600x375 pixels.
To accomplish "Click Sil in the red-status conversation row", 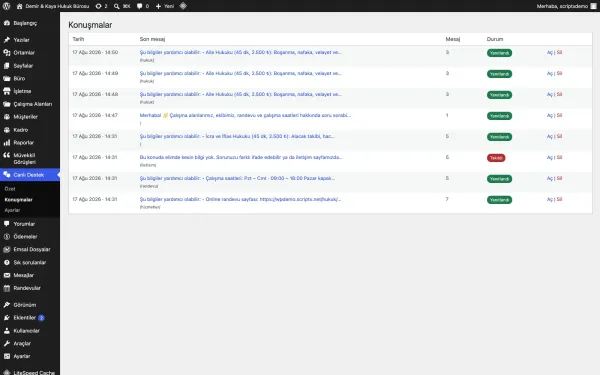I will tap(559, 157).
